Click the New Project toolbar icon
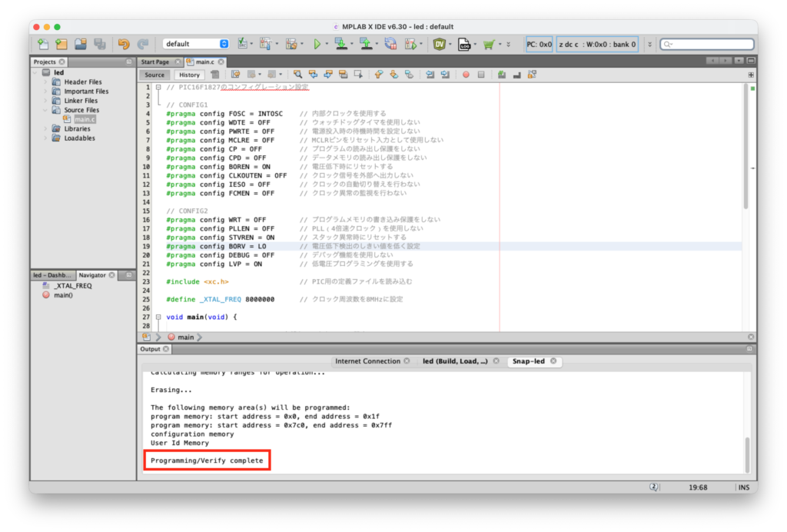Viewport: 787px width, 532px height. tap(61, 44)
